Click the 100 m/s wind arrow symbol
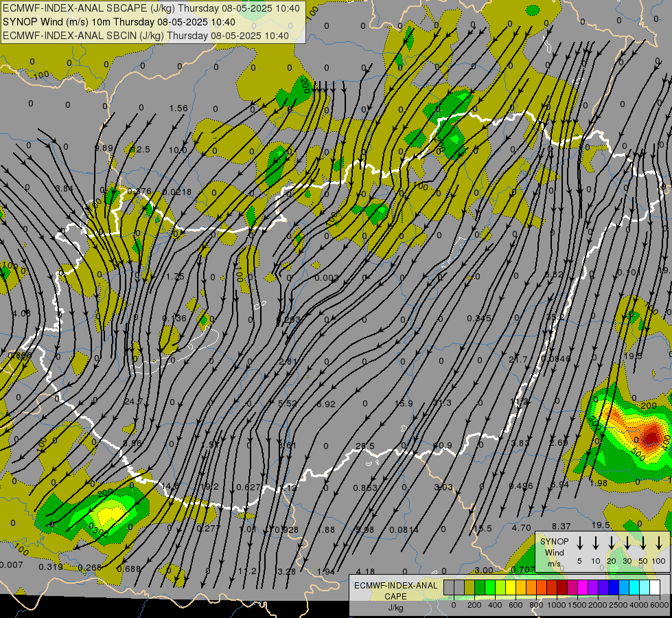This screenshot has width=672, height=618. click(x=659, y=543)
